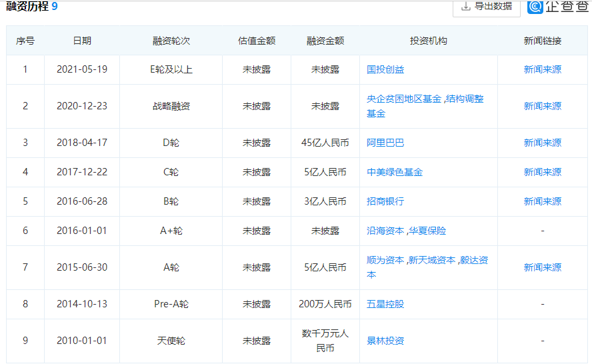This screenshot has width=592, height=364.
Task: Open the 国投创益 investor link
Action: click(x=385, y=69)
